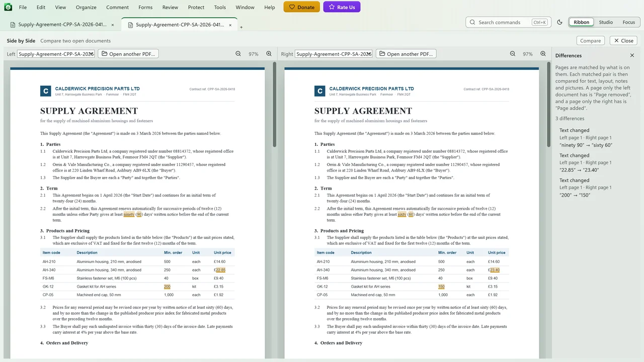Select the "200" → "150" difference
Image resolution: width=644 pixels, height=362 pixels.
coord(596,188)
